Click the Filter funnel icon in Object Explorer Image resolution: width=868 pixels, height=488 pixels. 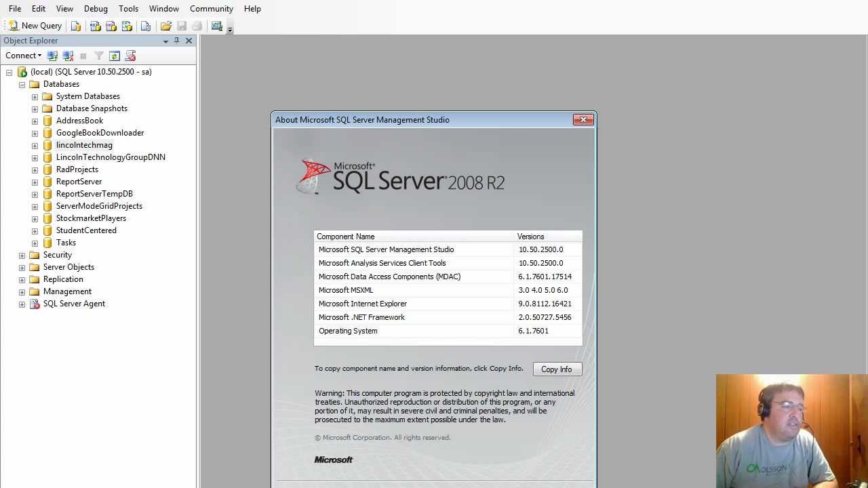pyautogui.click(x=99, y=56)
